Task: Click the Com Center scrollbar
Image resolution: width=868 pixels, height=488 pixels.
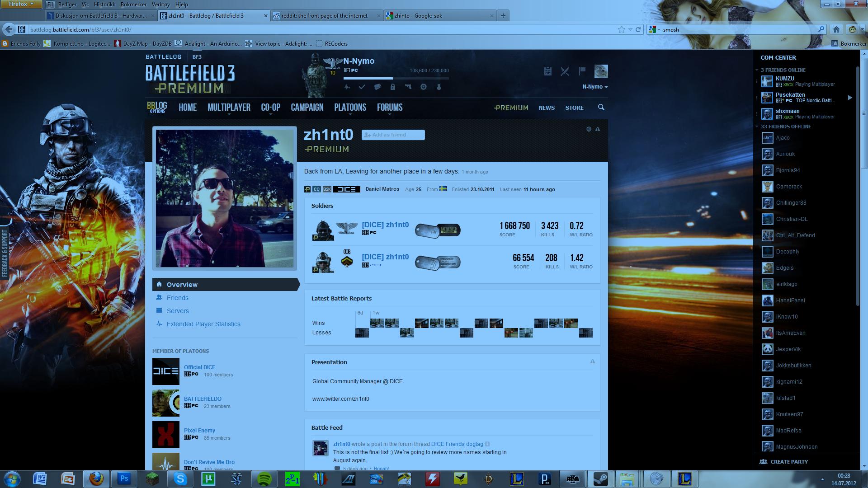Action: 858,185
